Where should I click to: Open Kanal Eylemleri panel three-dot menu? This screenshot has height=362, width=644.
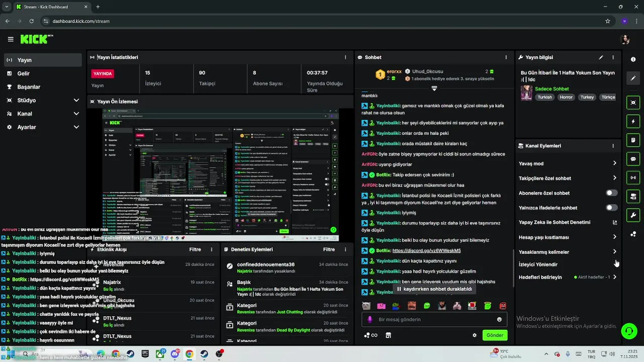click(x=613, y=146)
